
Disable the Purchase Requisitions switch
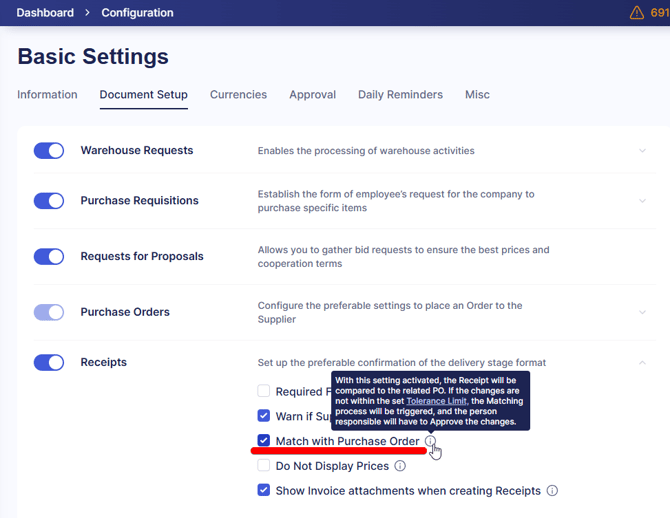tap(49, 200)
